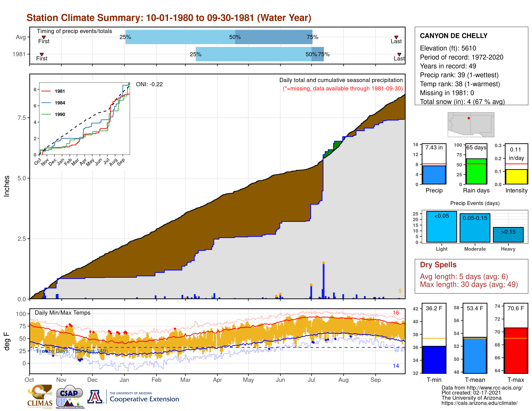Click the red missing-data note text
The width and height of the screenshot is (532, 411).
coord(343,88)
